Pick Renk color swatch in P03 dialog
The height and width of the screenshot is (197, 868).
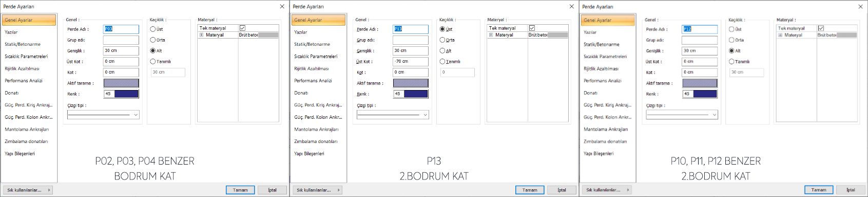(126, 94)
